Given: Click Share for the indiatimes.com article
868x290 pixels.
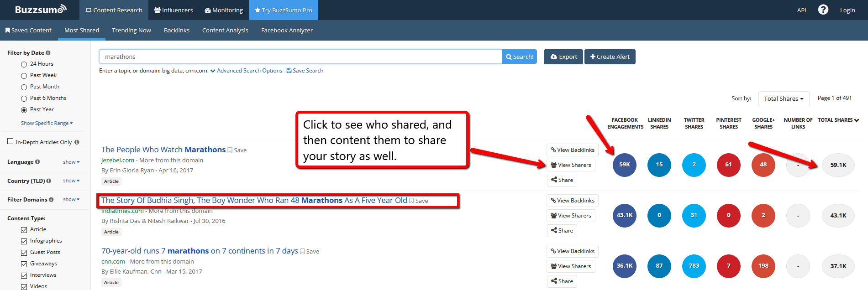Looking at the screenshot, I should 562,231.
